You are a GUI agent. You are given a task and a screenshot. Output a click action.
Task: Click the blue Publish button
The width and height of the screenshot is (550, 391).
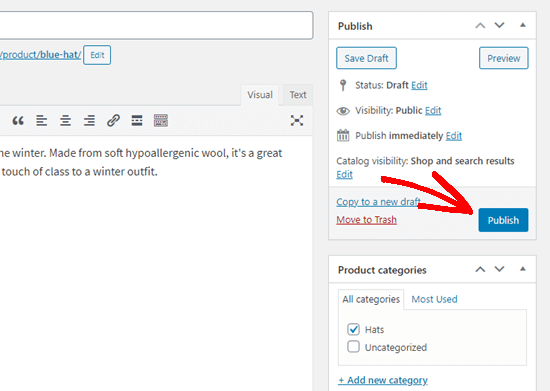(x=503, y=220)
